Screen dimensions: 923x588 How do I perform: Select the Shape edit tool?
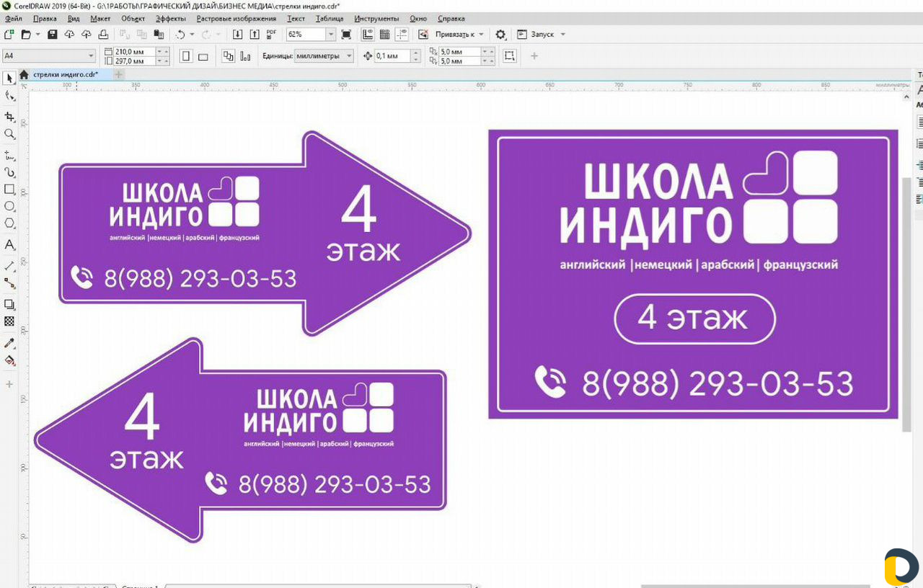[10, 96]
